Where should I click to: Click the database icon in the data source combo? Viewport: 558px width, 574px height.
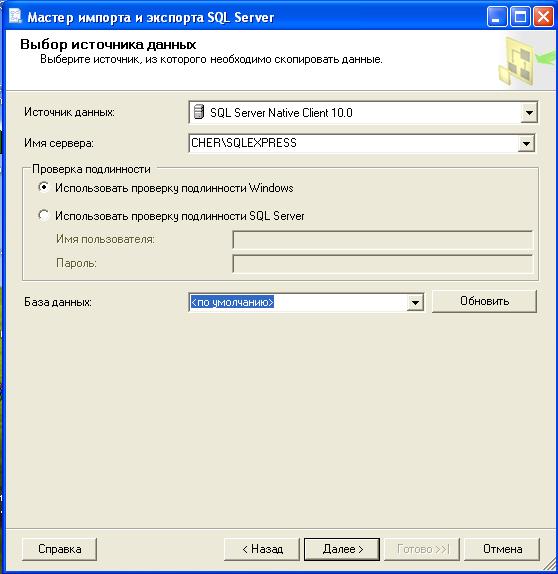click(x=199, y=112)
